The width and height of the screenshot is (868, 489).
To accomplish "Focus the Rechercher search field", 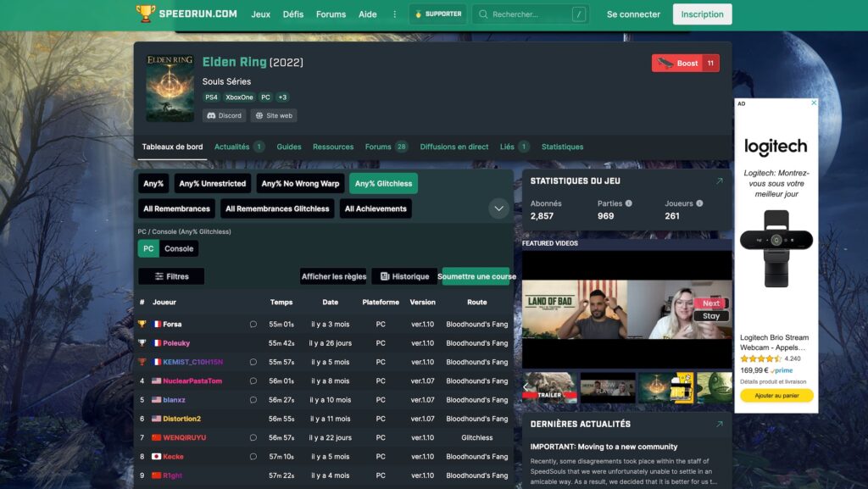I will click(x=531, y=14).
